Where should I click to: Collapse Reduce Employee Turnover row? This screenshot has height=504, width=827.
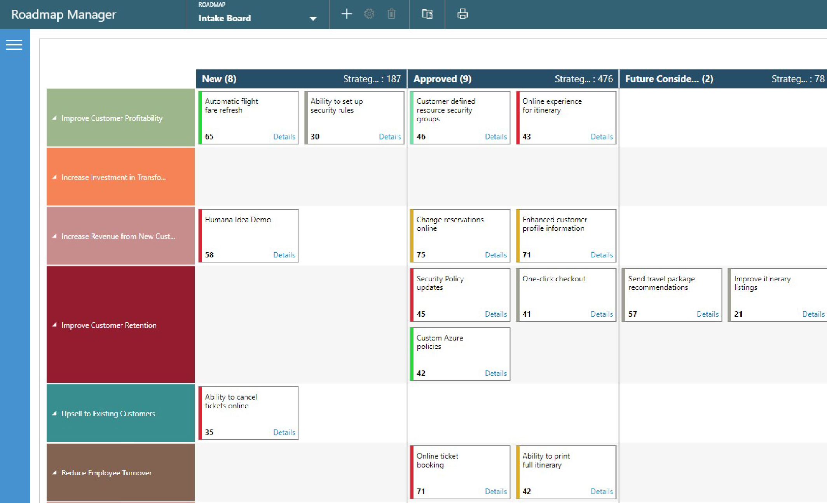(54, 473)
